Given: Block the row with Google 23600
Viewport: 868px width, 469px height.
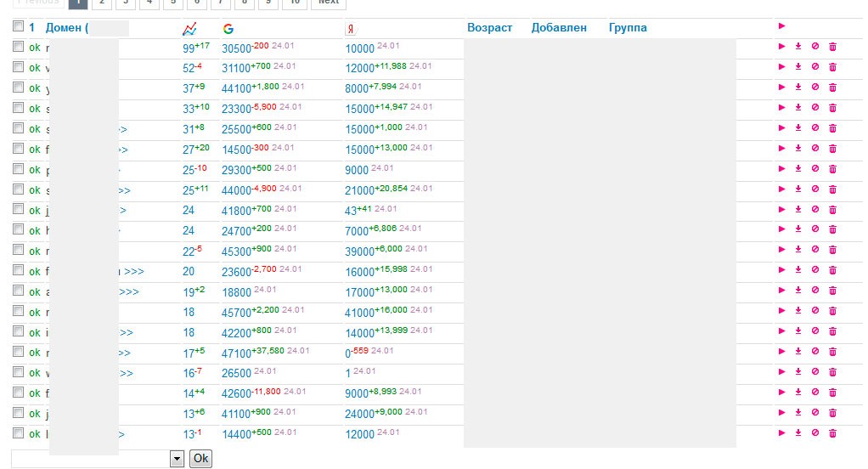Looking at the screenshot, I should coord(815,270).
